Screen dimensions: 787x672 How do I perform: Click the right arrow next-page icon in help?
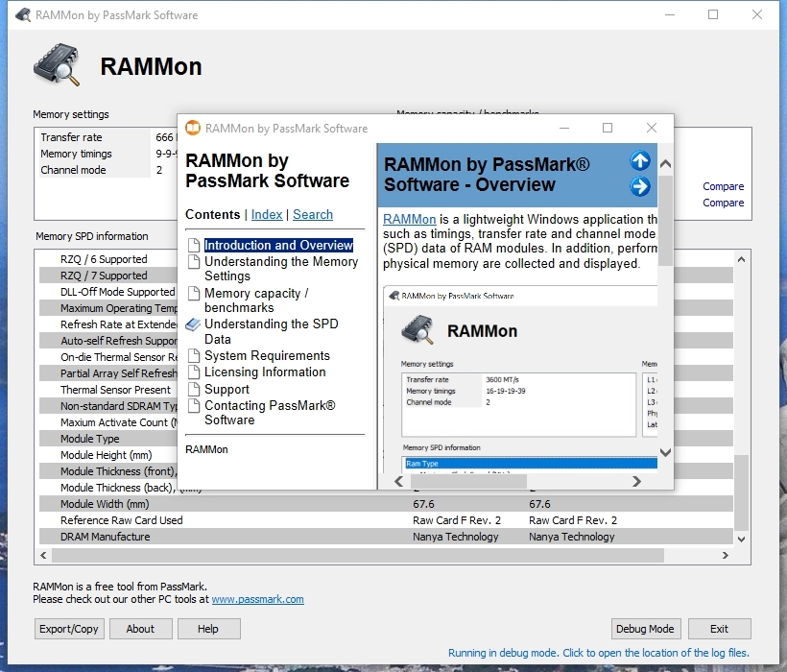pyautogui.click(x=639, y=186)
